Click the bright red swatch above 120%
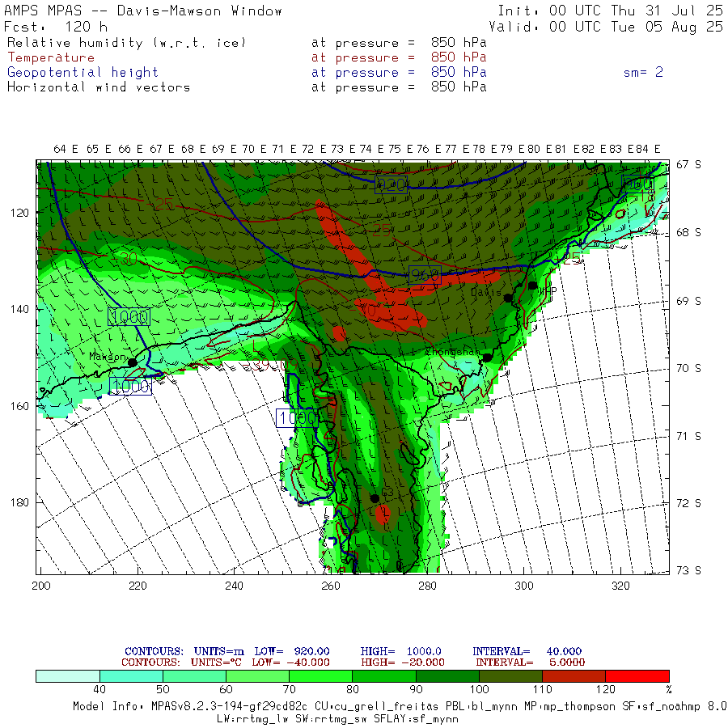The image size is (728, 728). tap(637, 676)
